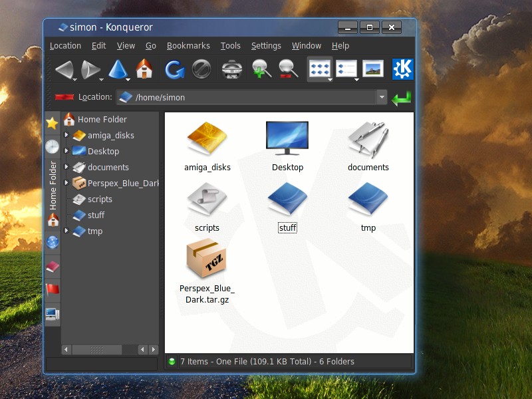The height and width of the screenshot is (399, 532).
Task: Click the green status indicator light
Action: pos(172,362)
